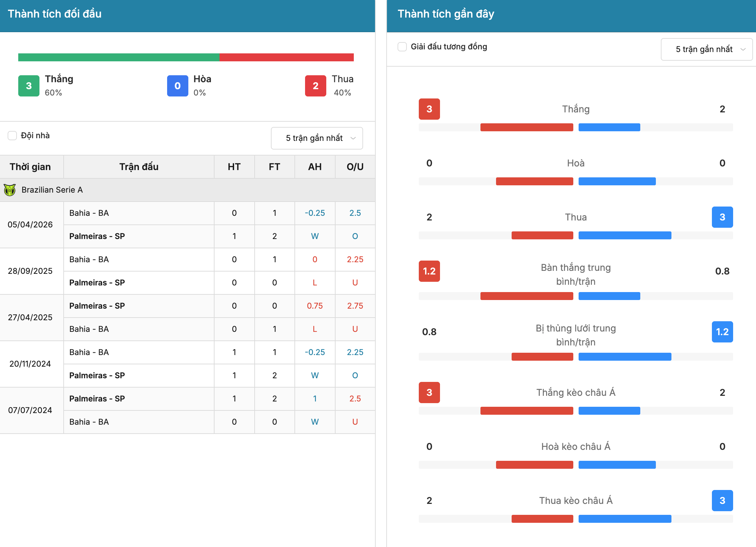The image size is (756, 547).
Task: Click the AH column header
Action: (x=315, y=167)
